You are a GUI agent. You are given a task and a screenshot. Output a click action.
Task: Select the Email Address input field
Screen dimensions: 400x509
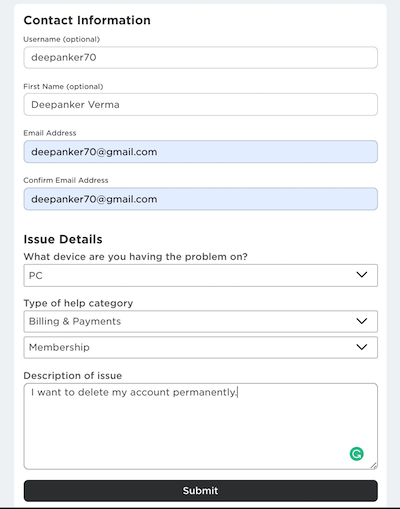click(x=200, y=152)
